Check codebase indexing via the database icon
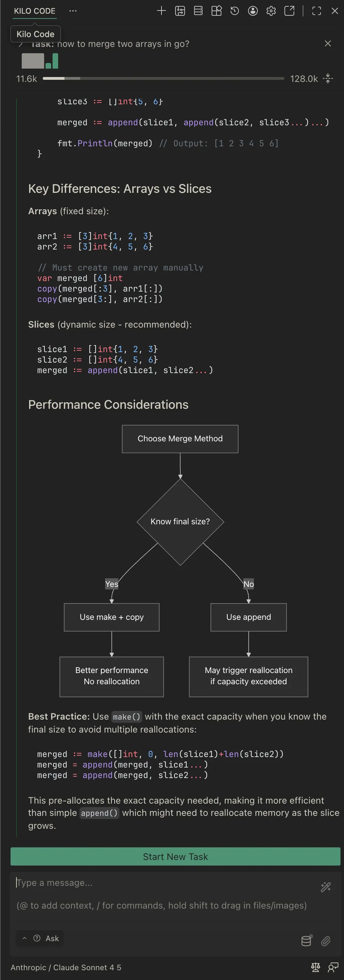 click(305, 941)
